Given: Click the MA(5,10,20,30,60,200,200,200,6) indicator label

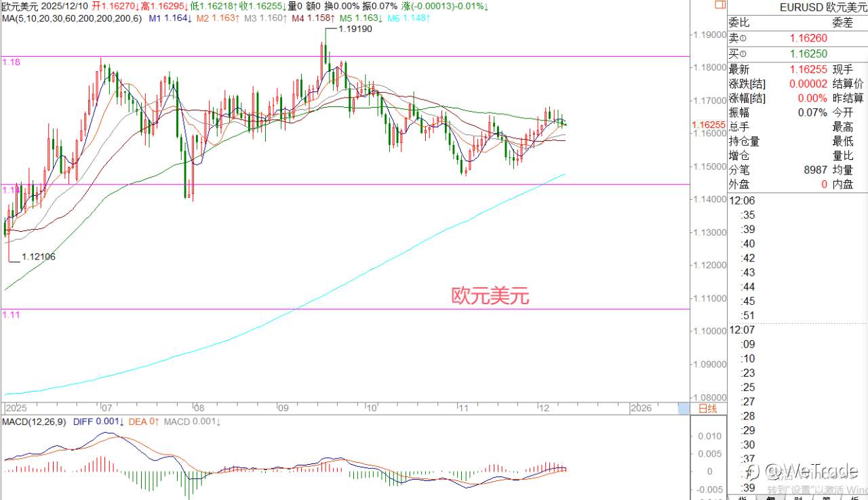Looking at the screenshot, I should coord(72,18).
